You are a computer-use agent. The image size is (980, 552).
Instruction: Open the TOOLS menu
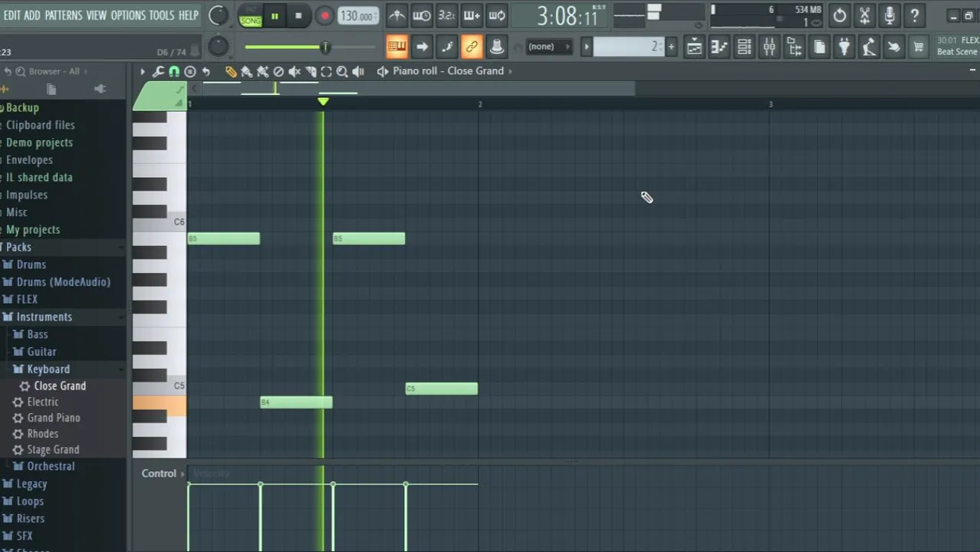162,15
